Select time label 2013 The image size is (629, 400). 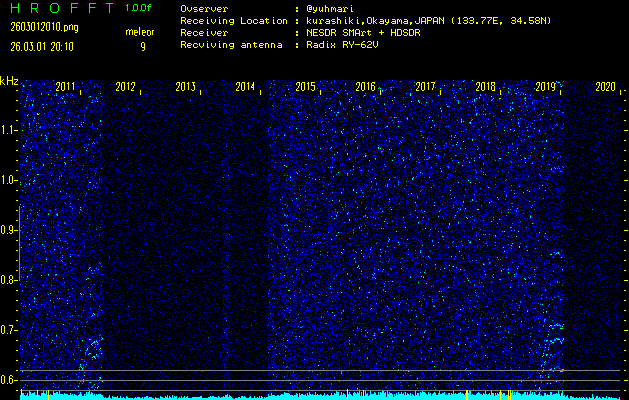click(x=185, y=87)
